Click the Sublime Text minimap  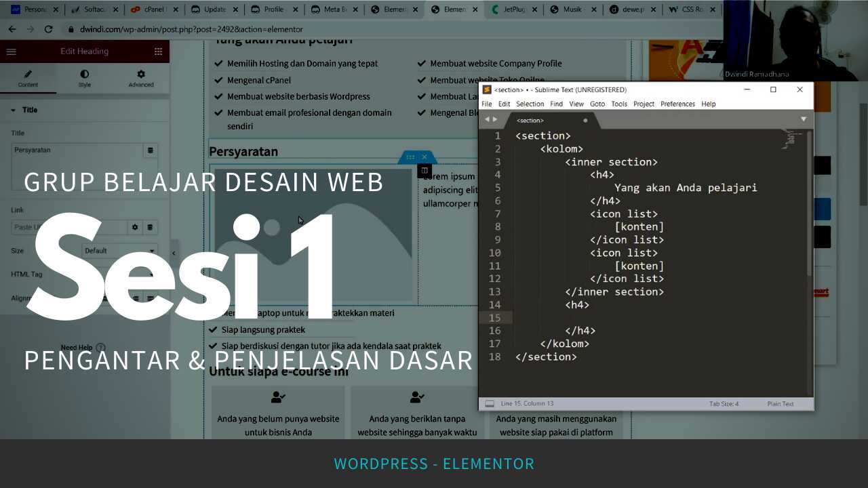click(791, 139)
